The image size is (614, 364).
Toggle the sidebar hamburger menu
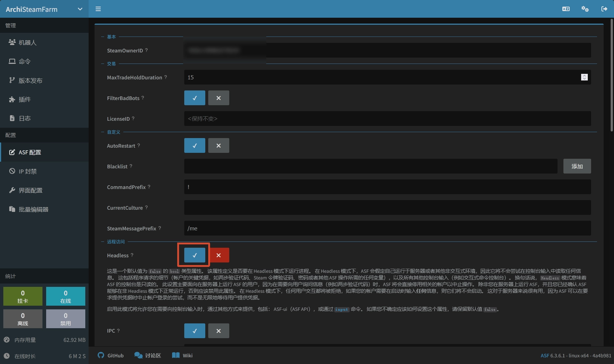click(x=98, y=9)
